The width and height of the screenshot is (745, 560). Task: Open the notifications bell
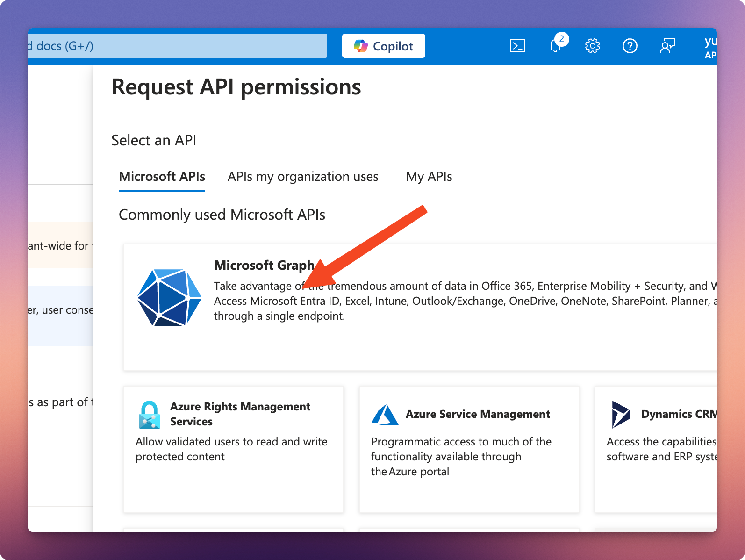(x=555, y=46)
